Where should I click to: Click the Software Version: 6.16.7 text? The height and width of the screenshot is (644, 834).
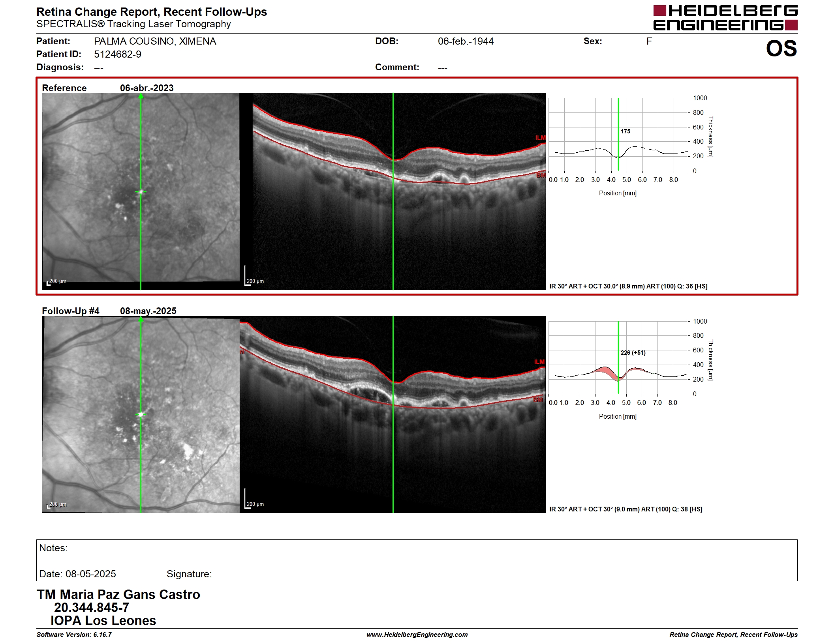(74, 635)
